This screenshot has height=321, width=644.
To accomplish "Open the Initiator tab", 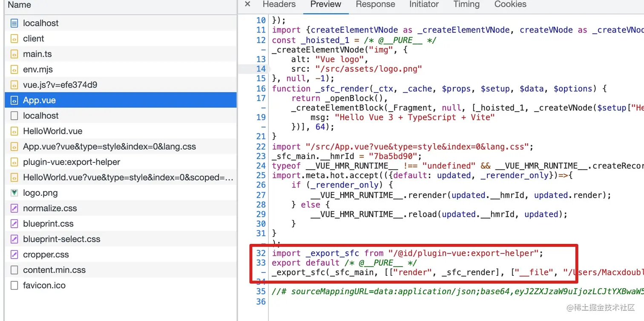I will [x=424, y=4].
